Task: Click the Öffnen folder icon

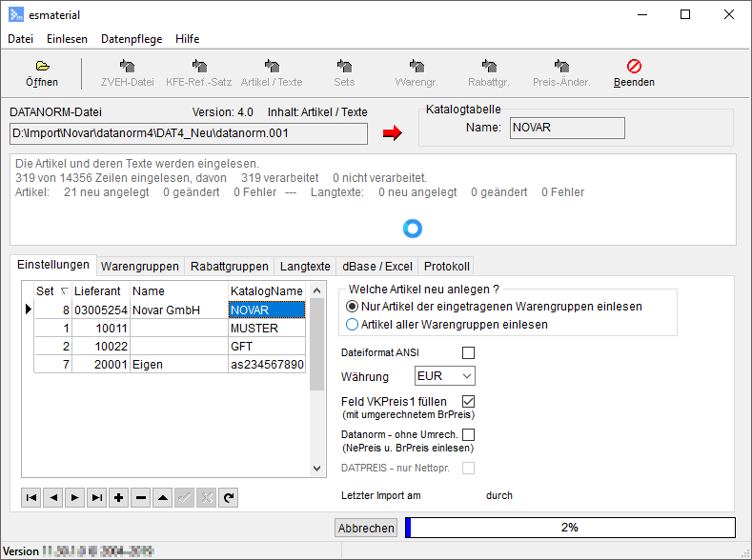Action: click(42, 66)
